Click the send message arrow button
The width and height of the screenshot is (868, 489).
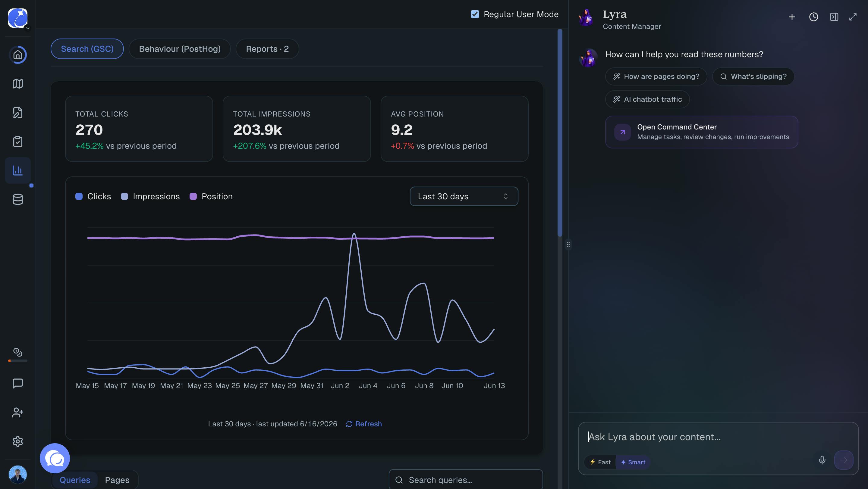tap(843, 460)
